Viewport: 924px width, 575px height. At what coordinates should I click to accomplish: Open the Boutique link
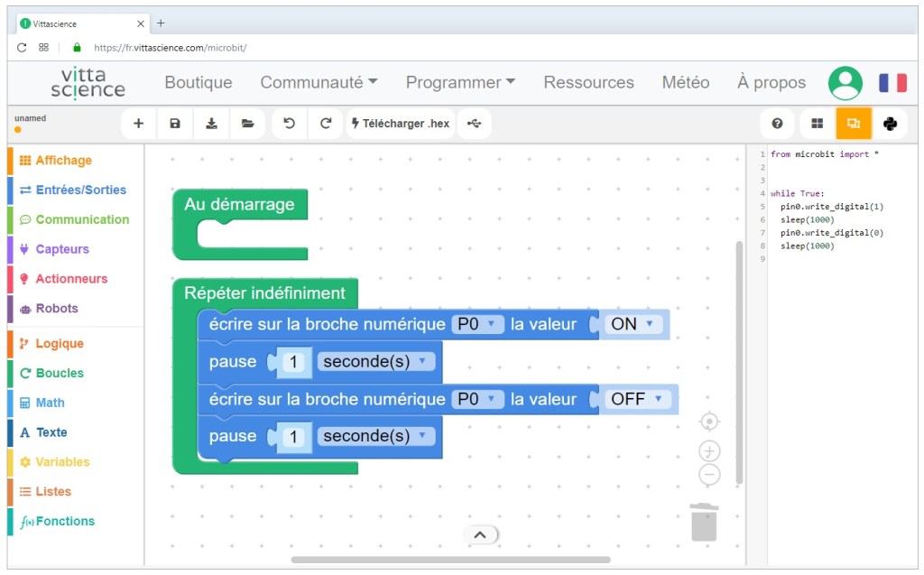[199, 82]
